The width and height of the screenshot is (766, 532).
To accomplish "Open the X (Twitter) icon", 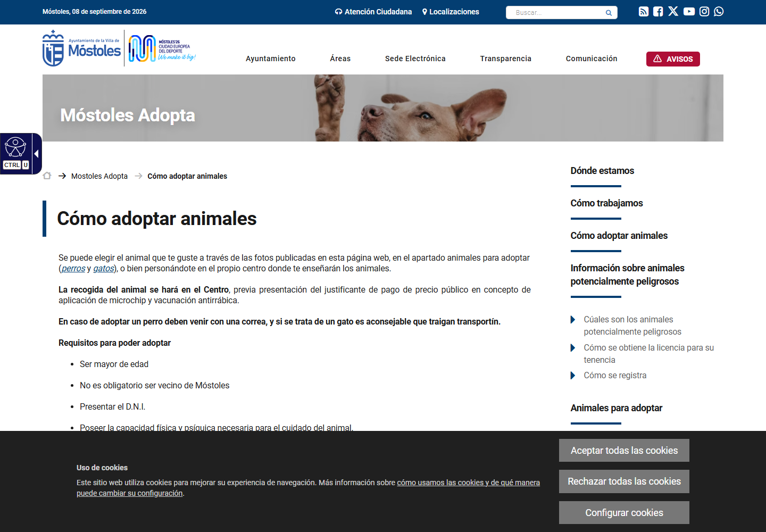I will 673,12.
